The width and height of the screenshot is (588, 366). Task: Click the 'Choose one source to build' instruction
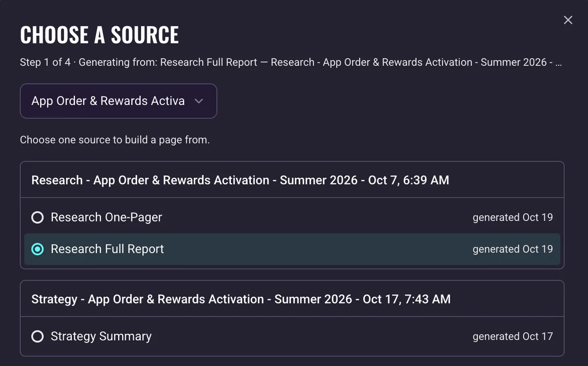115,140
